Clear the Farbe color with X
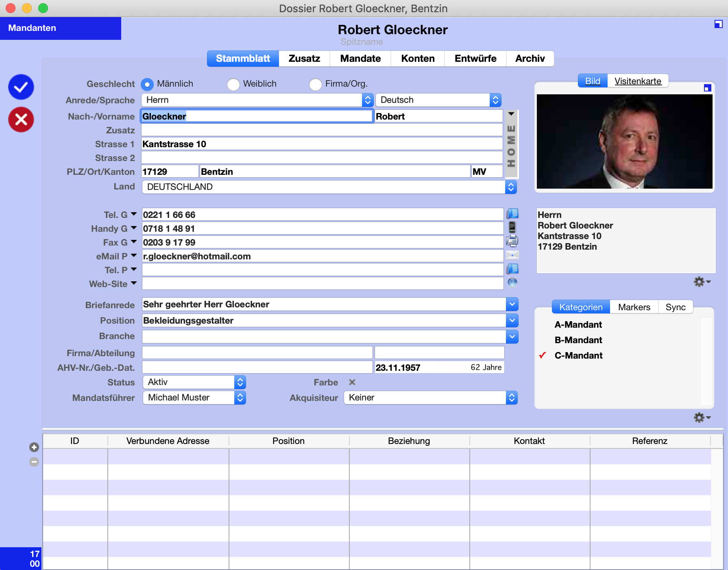Viewport: 728px width, 570px height. point(352,382)
